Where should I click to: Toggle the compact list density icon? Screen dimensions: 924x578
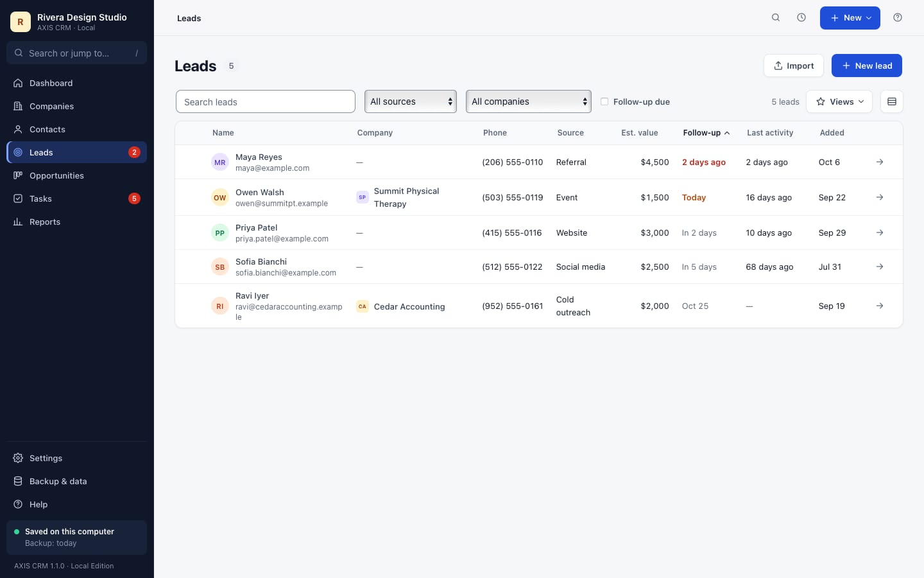[892, 101]
